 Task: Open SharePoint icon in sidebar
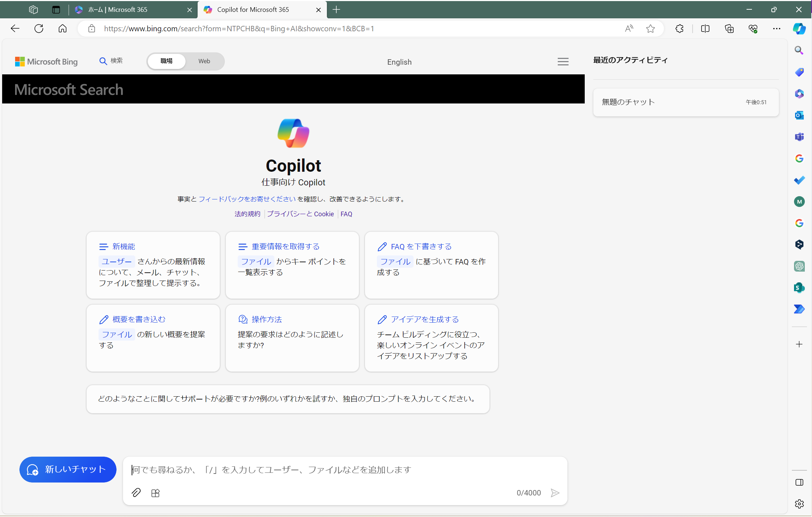tap(799, 288)
